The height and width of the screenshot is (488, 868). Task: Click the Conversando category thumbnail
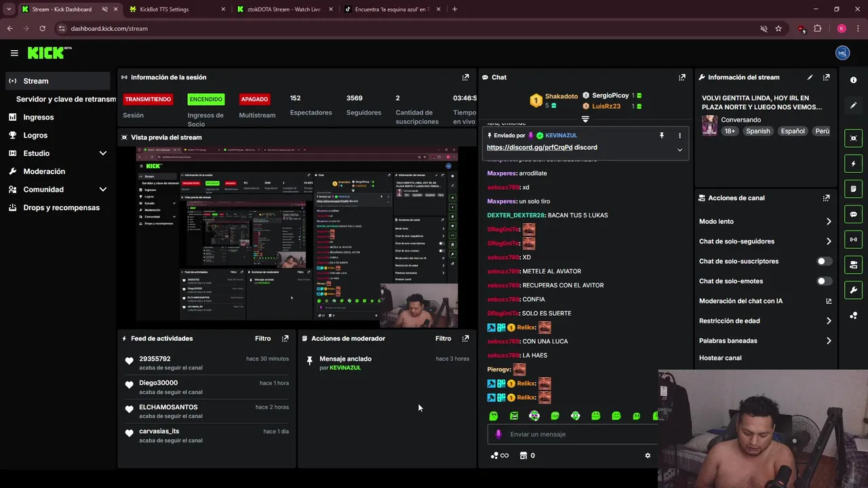pos(709,125)
